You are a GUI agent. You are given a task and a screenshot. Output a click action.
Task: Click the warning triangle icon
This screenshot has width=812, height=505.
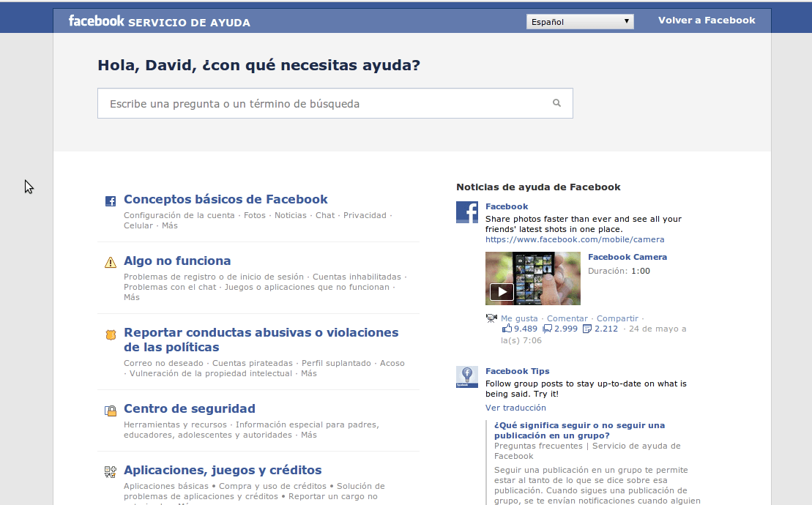[111, 262]
